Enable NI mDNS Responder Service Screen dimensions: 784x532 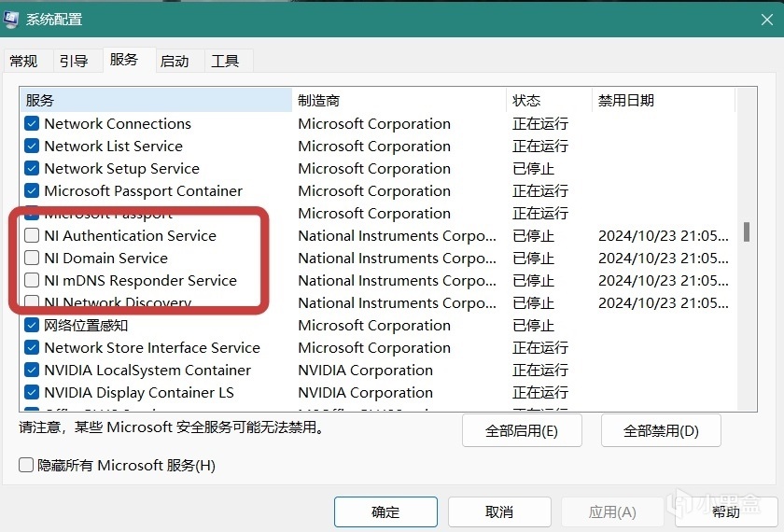pyautogui.click(x=33, y=281)
